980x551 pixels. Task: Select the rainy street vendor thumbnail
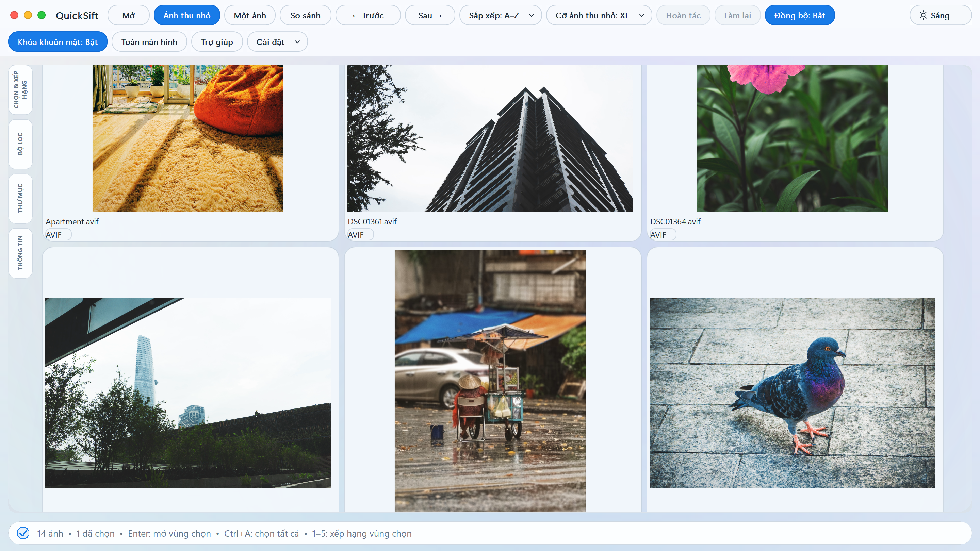[x=490, y=380]
